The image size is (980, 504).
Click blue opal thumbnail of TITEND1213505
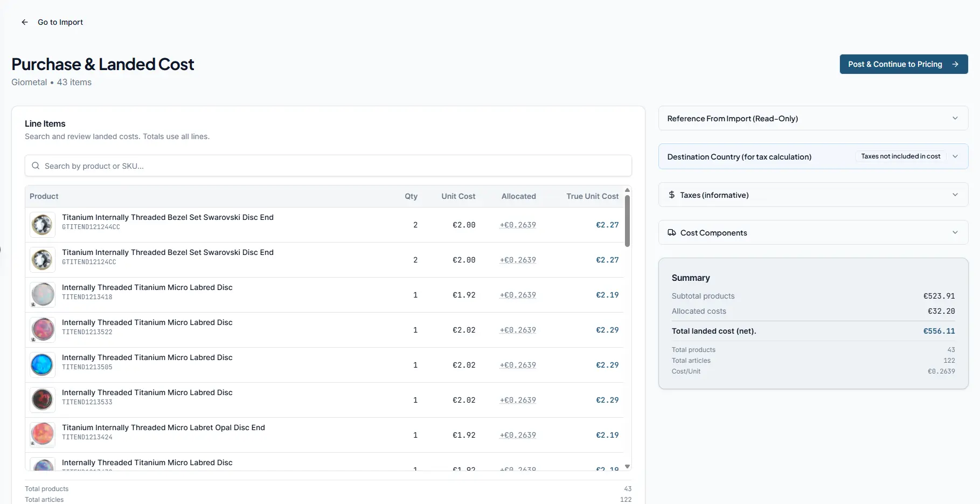click(43, 365)
